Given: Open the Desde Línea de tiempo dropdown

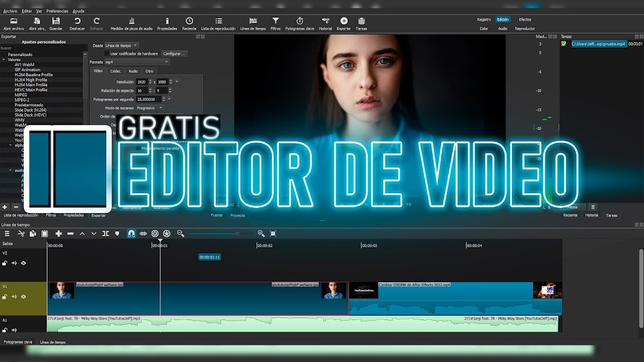Looking at the screenshot, I should [x=121, y=46].
